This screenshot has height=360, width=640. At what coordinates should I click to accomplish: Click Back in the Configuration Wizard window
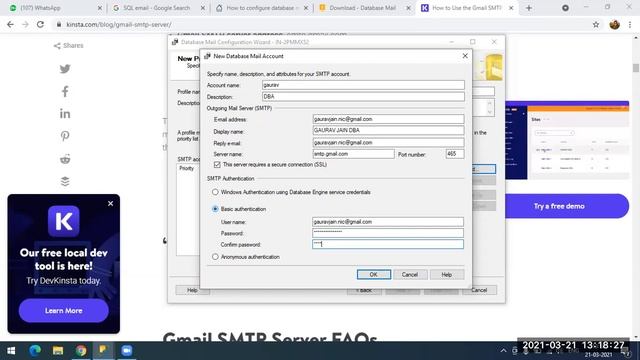pos(364,290)
